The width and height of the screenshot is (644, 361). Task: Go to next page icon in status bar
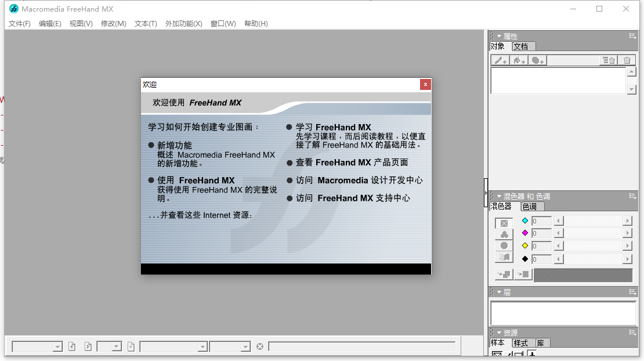point(88,346)
